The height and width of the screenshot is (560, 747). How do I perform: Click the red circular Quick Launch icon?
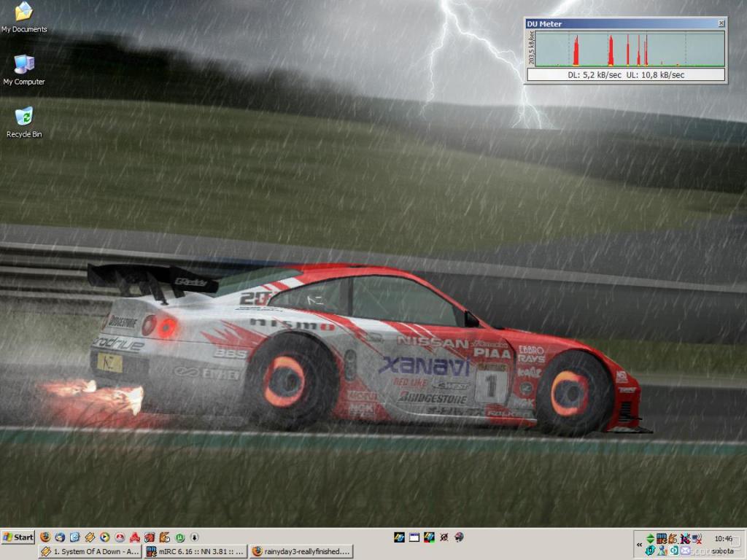click(x=120, y=537)
